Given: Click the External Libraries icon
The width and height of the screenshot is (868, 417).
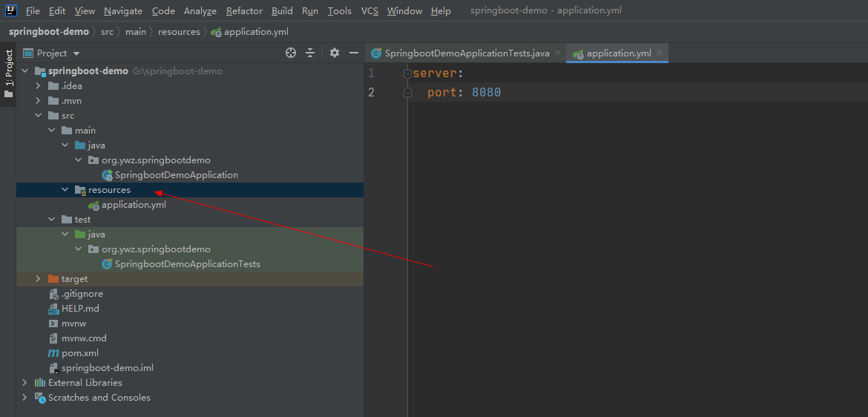Looking at the screenshot, I should [x=40, y=383].
